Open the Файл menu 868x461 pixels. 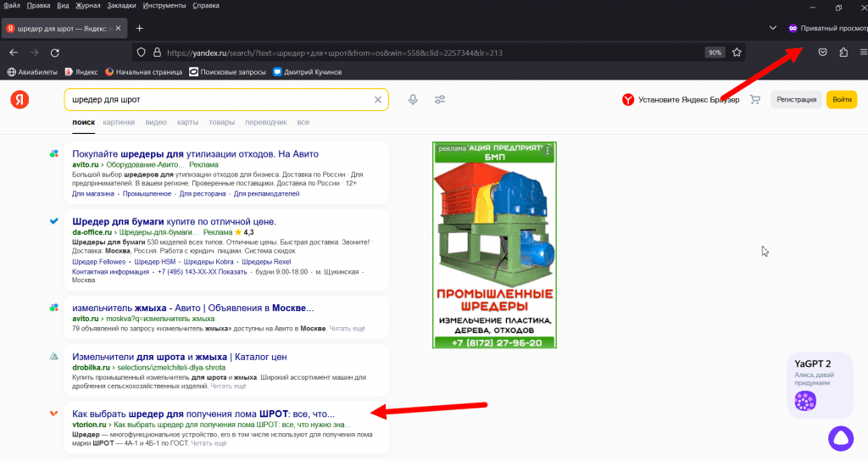tap(12, 6)
